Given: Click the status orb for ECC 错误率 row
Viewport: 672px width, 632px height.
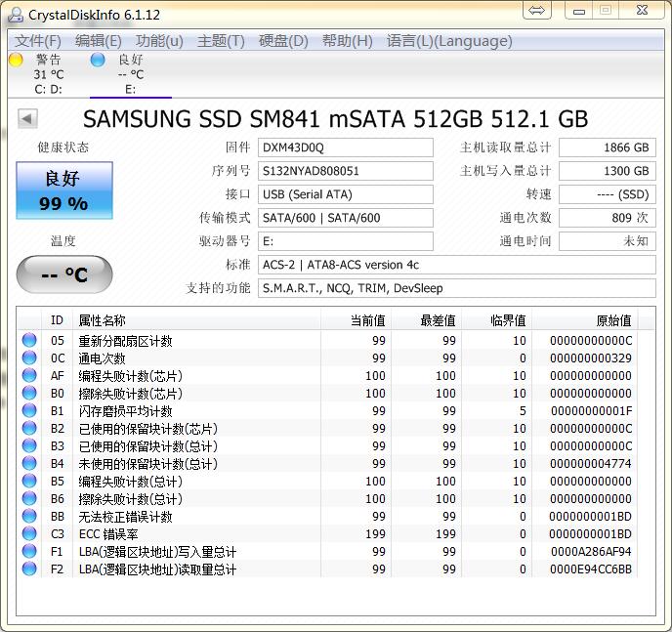Looking at the screenshot, I should click(x=29, y=534).
